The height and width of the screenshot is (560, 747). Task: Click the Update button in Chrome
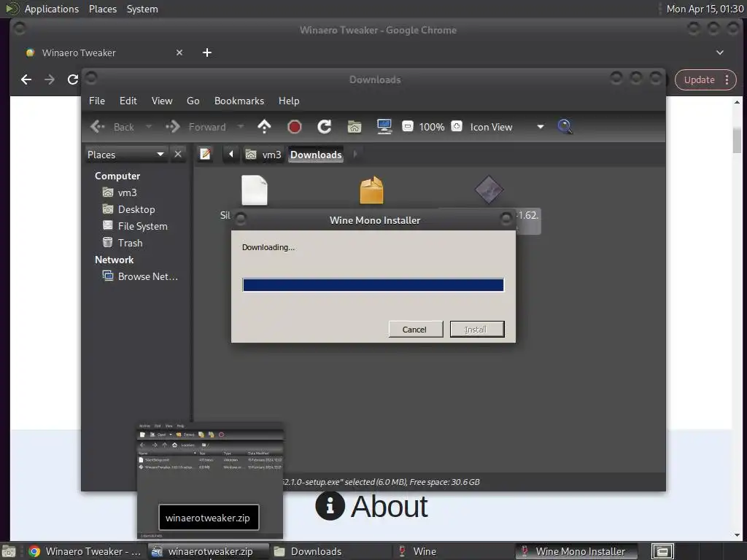point(699,79)
